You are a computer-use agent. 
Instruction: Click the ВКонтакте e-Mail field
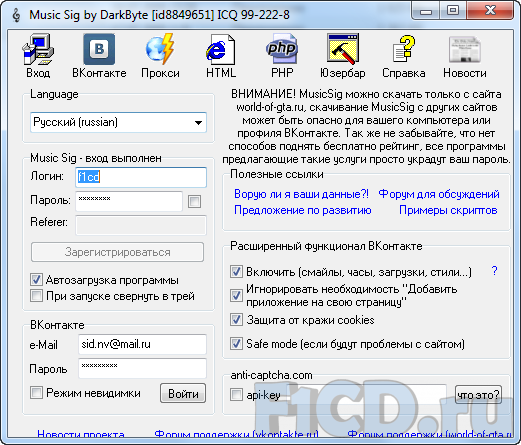tap(142, 344)
